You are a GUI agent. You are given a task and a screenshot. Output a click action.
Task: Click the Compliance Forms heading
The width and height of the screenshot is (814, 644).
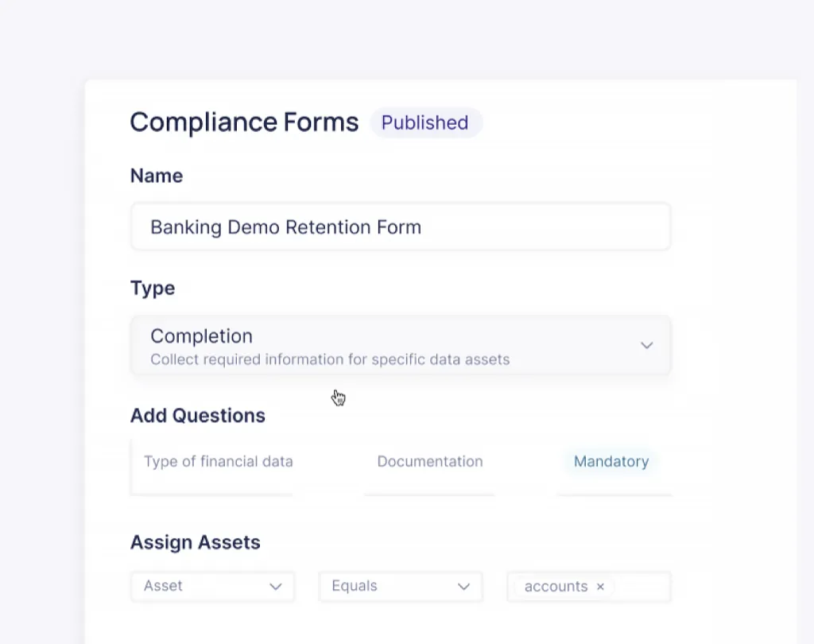click(244, 122)
